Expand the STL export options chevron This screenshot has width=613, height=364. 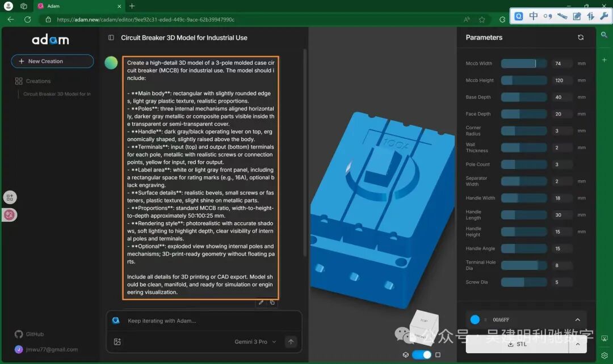(x=578, y=344)
